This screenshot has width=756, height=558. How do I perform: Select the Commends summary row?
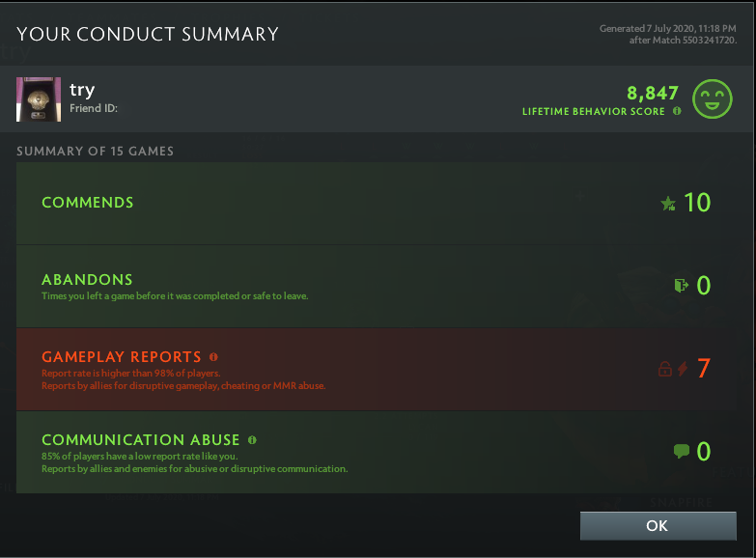pos(377,203)
